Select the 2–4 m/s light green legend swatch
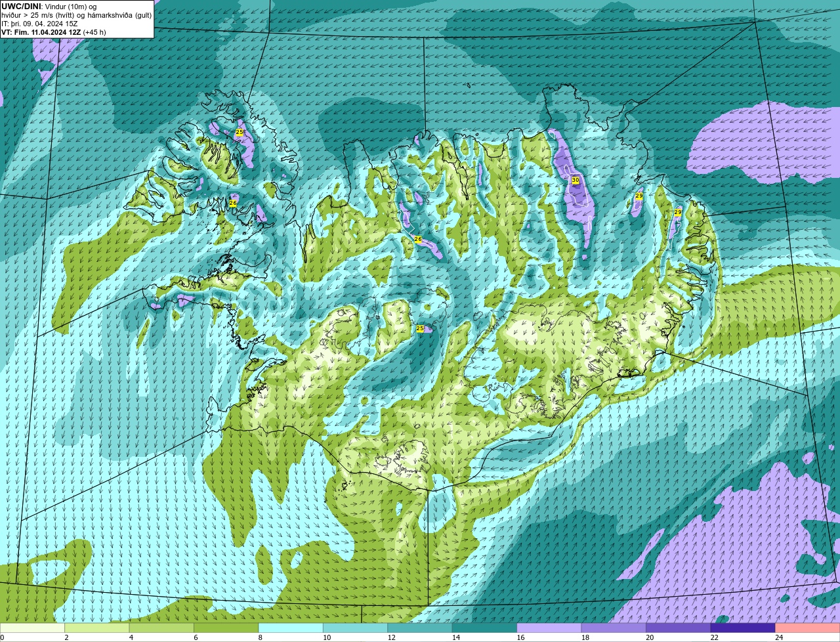 click(x=97, y=628)
